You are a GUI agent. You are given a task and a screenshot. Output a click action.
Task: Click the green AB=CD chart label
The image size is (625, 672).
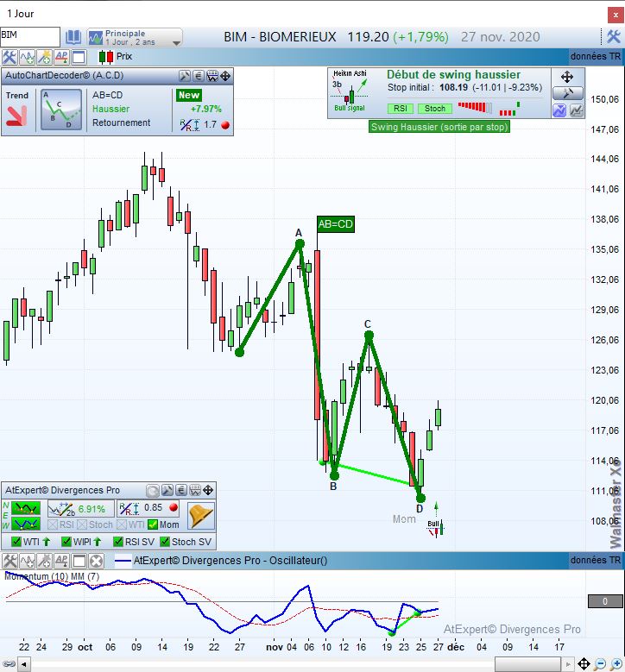pyautogui.click(x=336, y=223)
